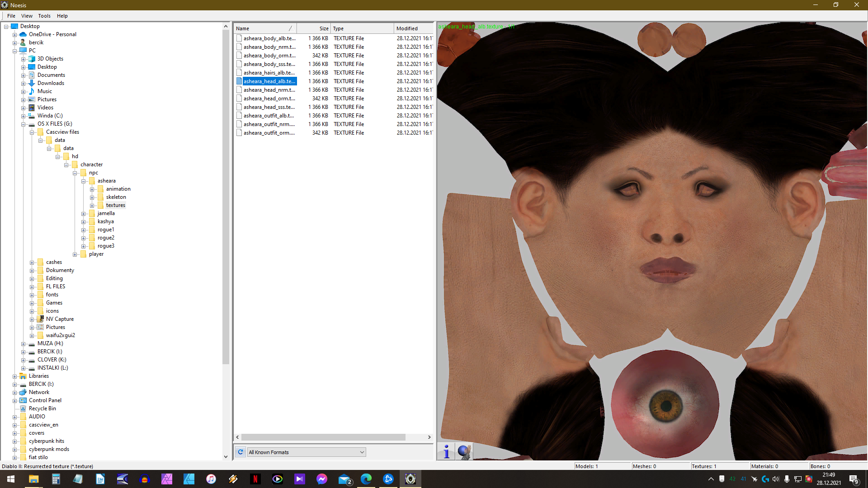
Task: Open Netflix from the taskbar
Action: pyautogui.click(x=255, y=479)
